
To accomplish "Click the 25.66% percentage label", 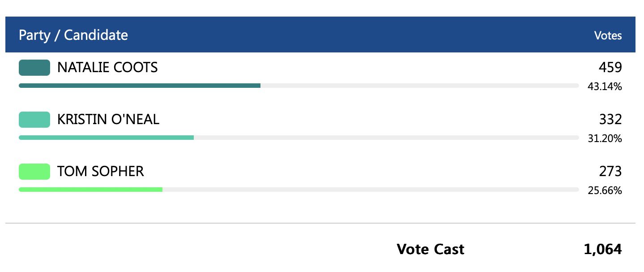I will (605, 191).
